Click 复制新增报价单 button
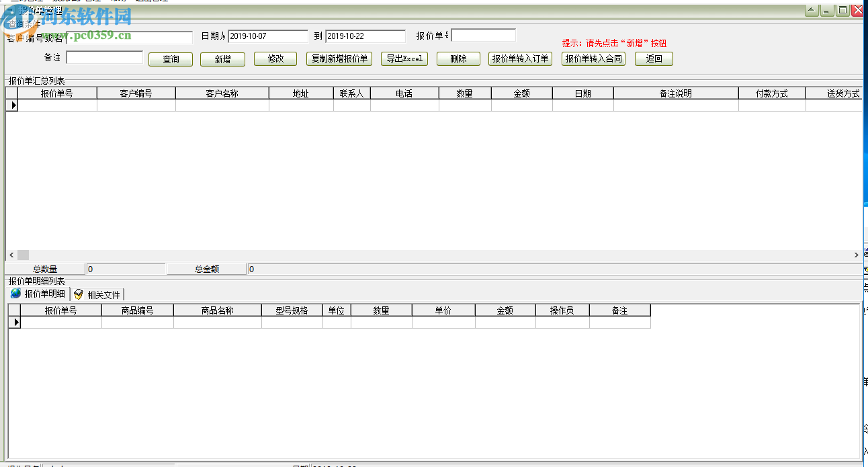The image size is (868, 467). [340, 58]
